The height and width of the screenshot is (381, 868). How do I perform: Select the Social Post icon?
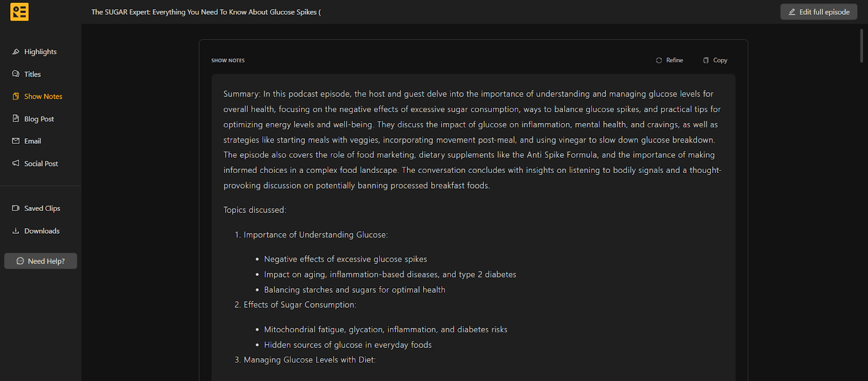point(16,163)
